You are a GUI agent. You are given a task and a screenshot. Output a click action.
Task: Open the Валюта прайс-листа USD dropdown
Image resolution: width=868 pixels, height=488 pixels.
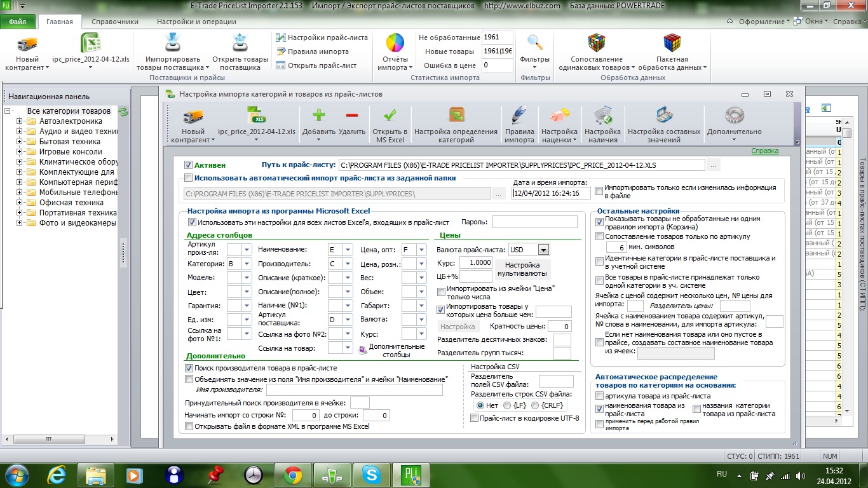[543, 250]
